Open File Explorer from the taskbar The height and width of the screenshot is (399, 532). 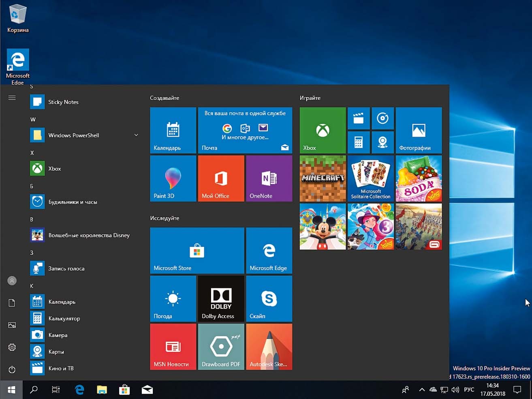pyautogui.click(x=102, y=390)
